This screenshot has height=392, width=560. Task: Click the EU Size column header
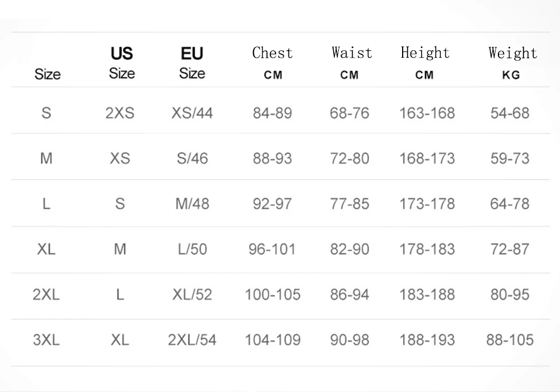192,63
